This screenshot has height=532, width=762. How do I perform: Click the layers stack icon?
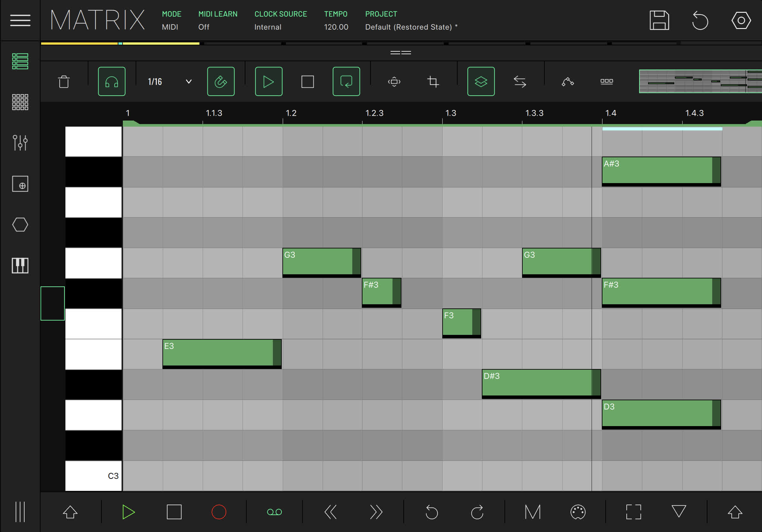481,82
